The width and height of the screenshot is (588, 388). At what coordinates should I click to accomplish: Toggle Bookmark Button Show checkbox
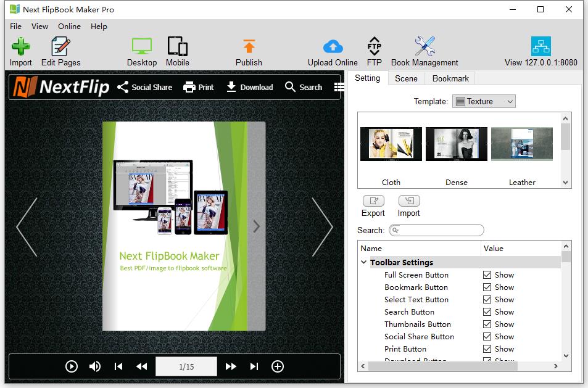(x=487, y=287)
